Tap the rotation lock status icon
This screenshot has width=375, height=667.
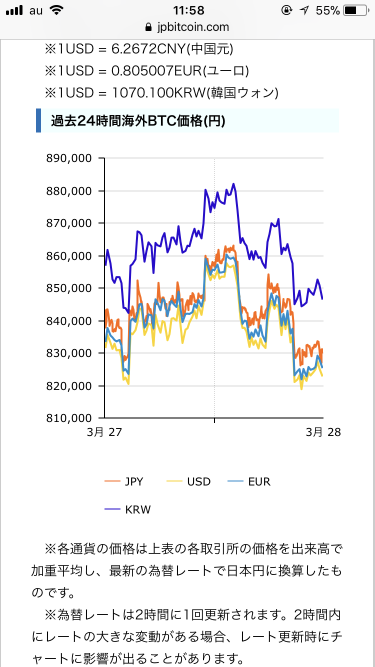tap(287, 10)
